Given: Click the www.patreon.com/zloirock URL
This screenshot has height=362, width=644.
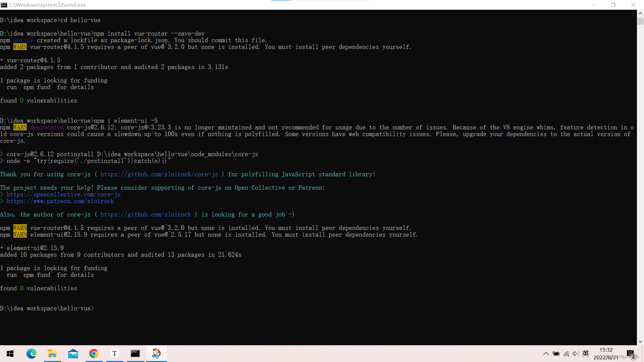Looking at the screenshot, I should coord(60,201).
